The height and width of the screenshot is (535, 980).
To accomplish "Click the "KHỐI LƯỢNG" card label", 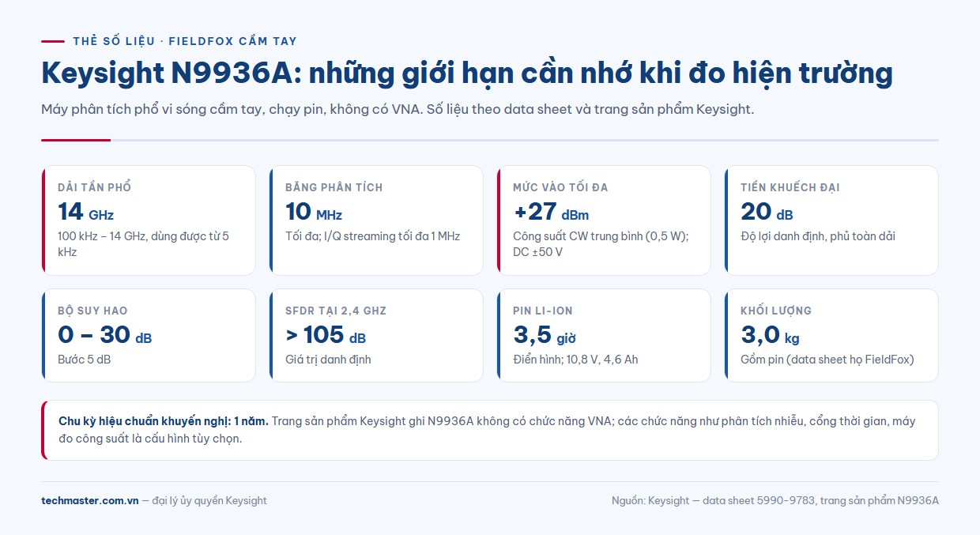I will [x=776, y=311].
